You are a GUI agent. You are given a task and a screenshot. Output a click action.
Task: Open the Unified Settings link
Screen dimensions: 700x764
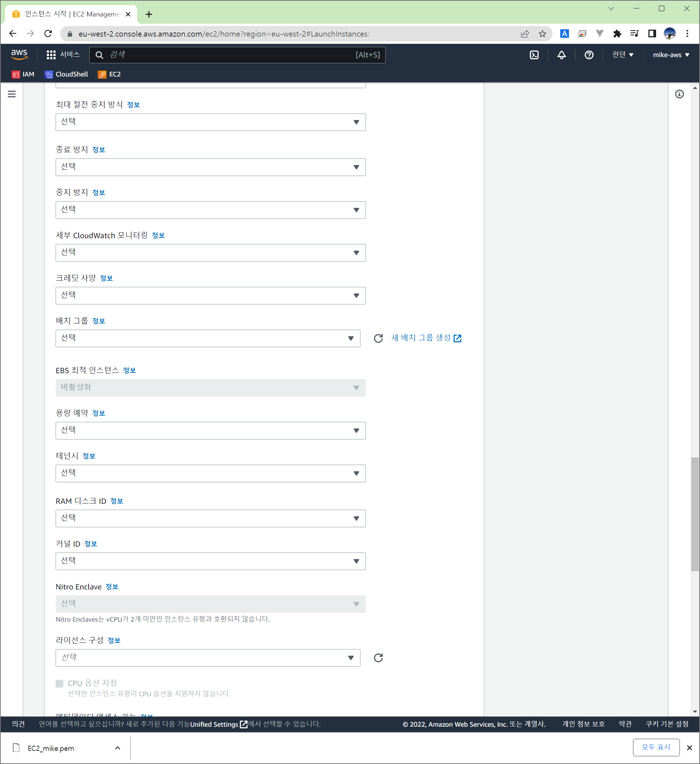pos(219,724)
